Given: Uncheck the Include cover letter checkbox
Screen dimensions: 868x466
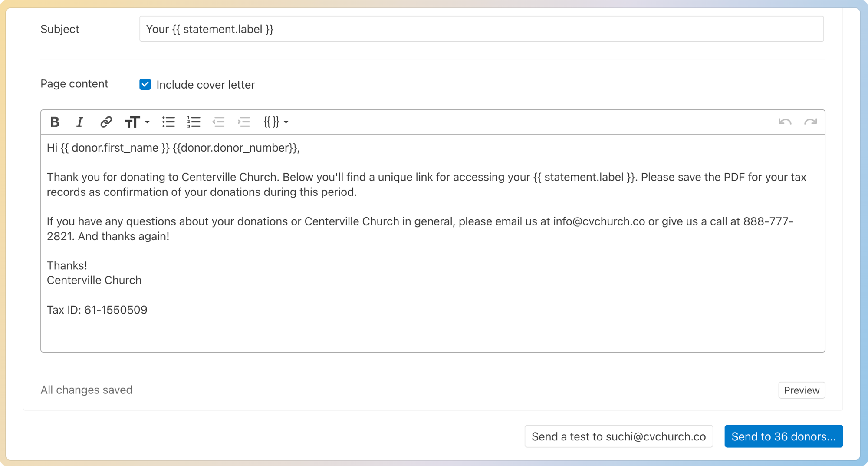Looking at the screenshot, I should 145,84.
